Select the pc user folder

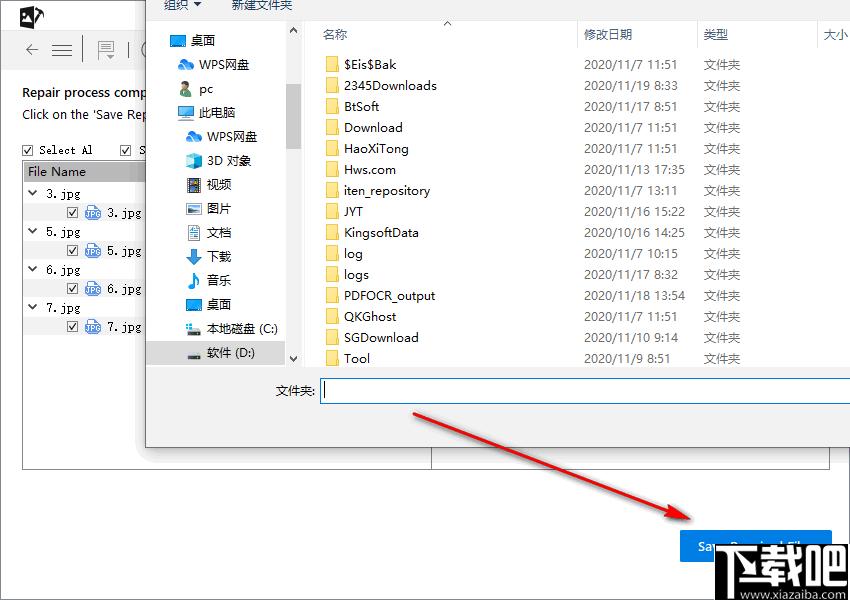[196, 88]
